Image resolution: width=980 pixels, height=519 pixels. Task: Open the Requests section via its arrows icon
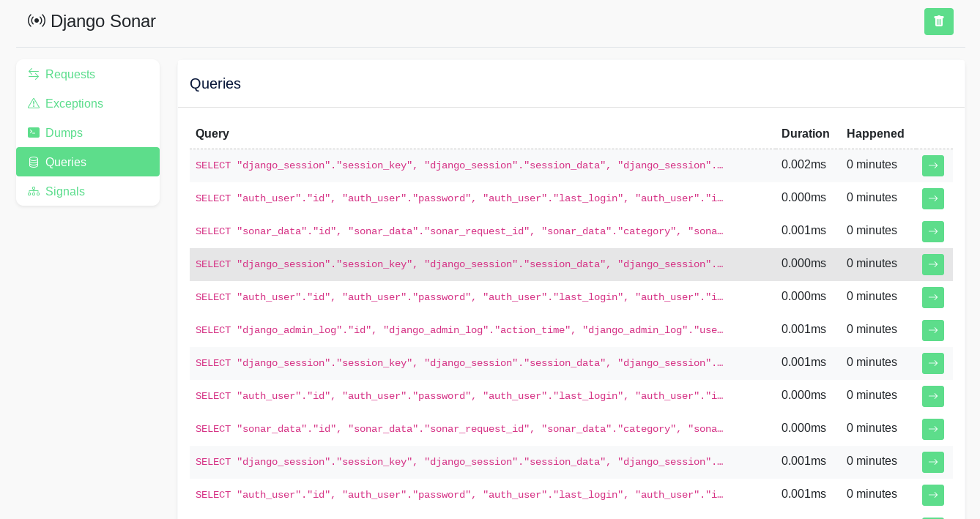(x=34, y=74)
